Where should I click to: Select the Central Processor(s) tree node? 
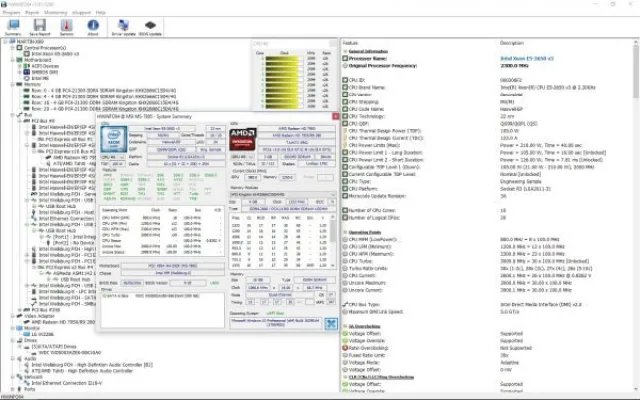(45, 48)
